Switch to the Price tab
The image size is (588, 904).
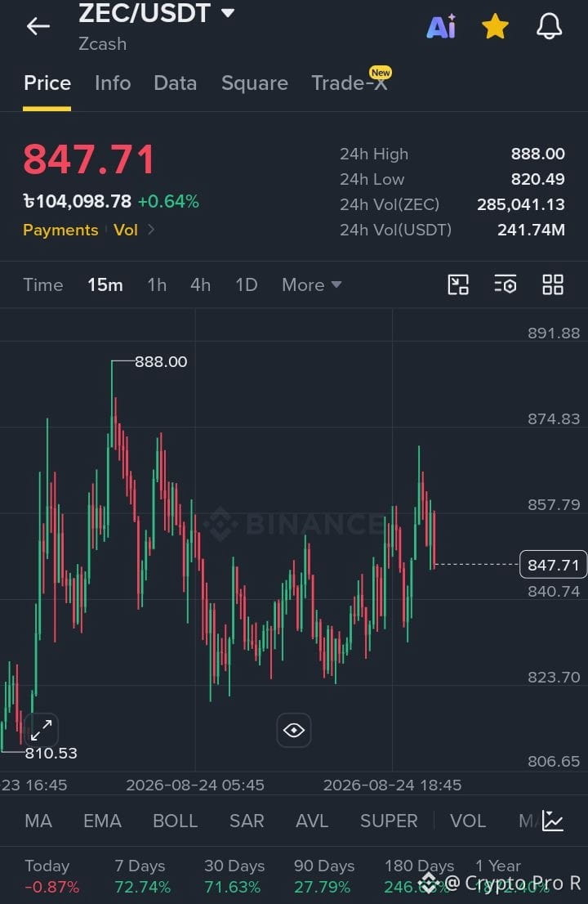point(47,83)
